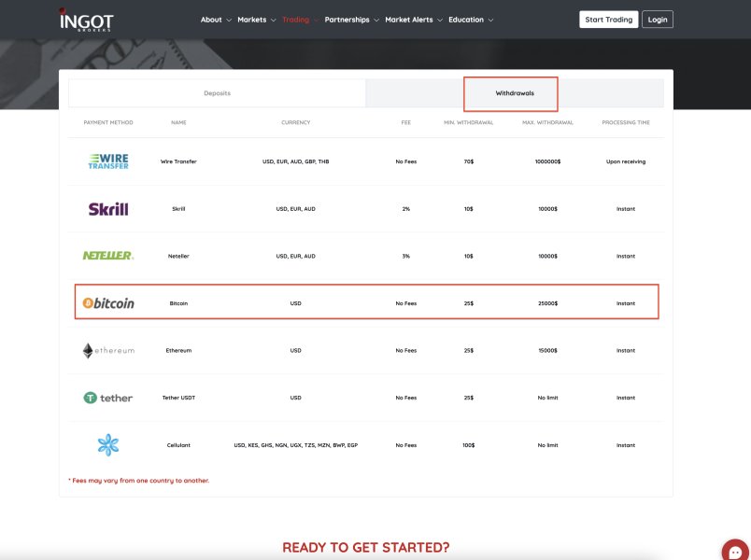Switch to the Deposits tab
Image resolution: width=751 pixels, height=560 pixels.
click(217, 92)
